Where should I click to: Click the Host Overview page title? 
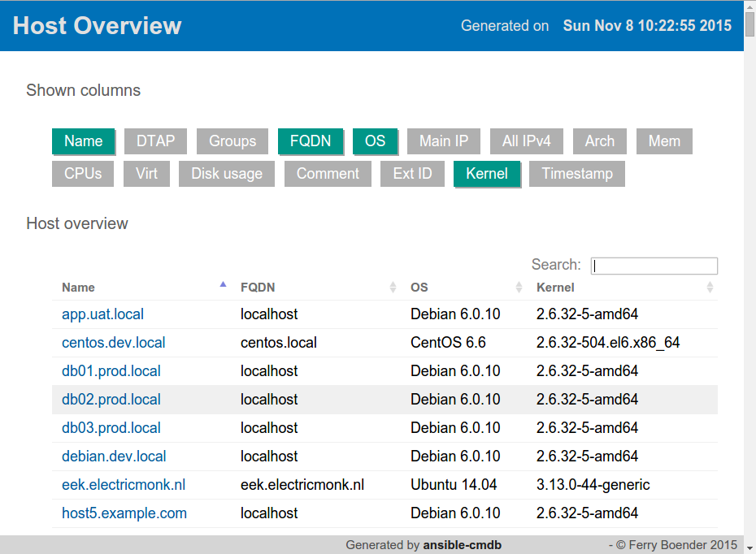click(x=97, y=25)
